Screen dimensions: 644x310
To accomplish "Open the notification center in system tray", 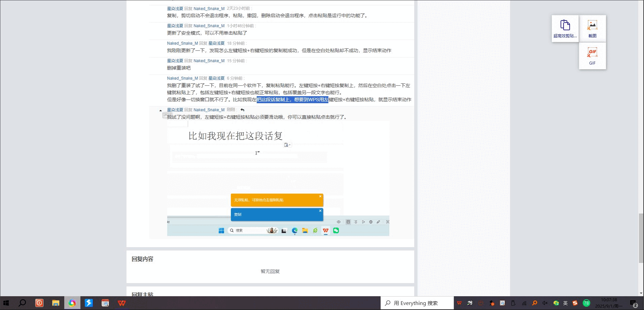I will pos(633,303).
